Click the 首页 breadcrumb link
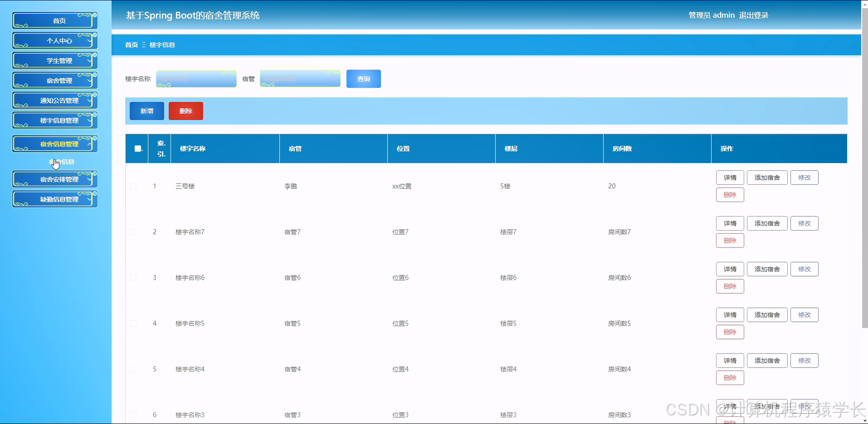This screenshot has height=424, width=868. [132, 45]
